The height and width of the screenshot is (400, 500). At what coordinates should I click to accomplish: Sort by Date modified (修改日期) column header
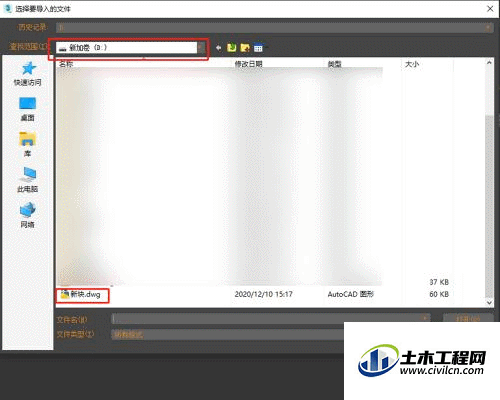coord(248,64)
